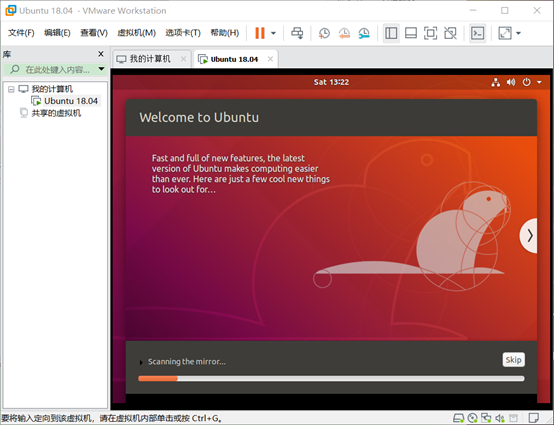This screenshot has width=554, height=425.
Task: Open the 编辑(E) menu
Action: point(57,33)
